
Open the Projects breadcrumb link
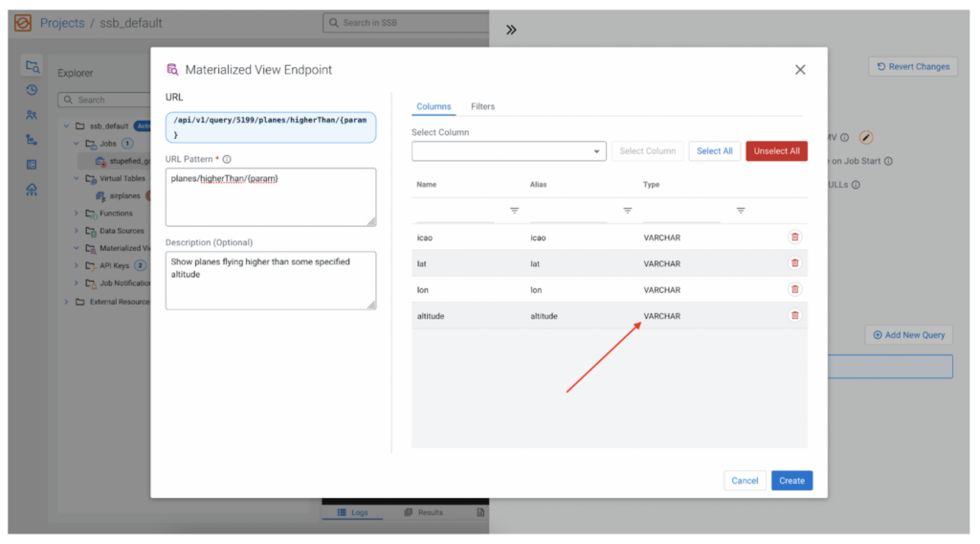point(62,23)
